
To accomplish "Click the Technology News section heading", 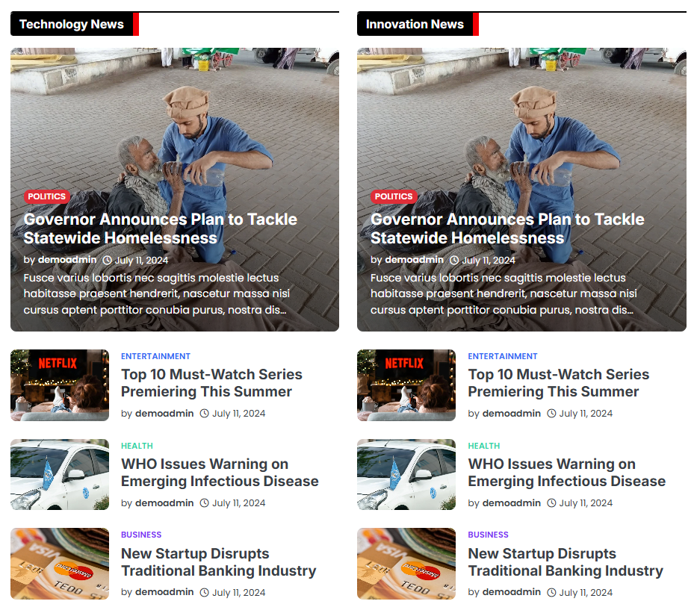I will [x=71, y=25].
